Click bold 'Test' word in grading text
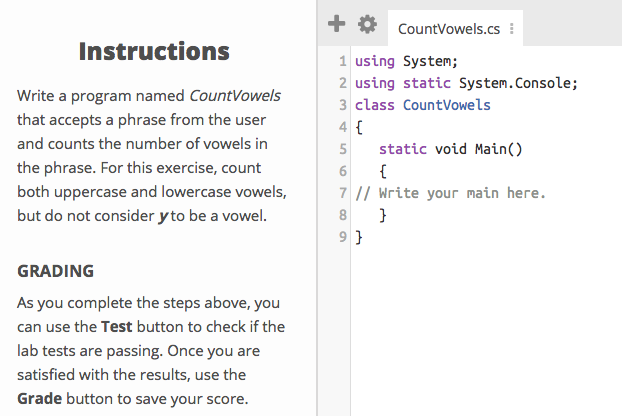 pos(116,327)
